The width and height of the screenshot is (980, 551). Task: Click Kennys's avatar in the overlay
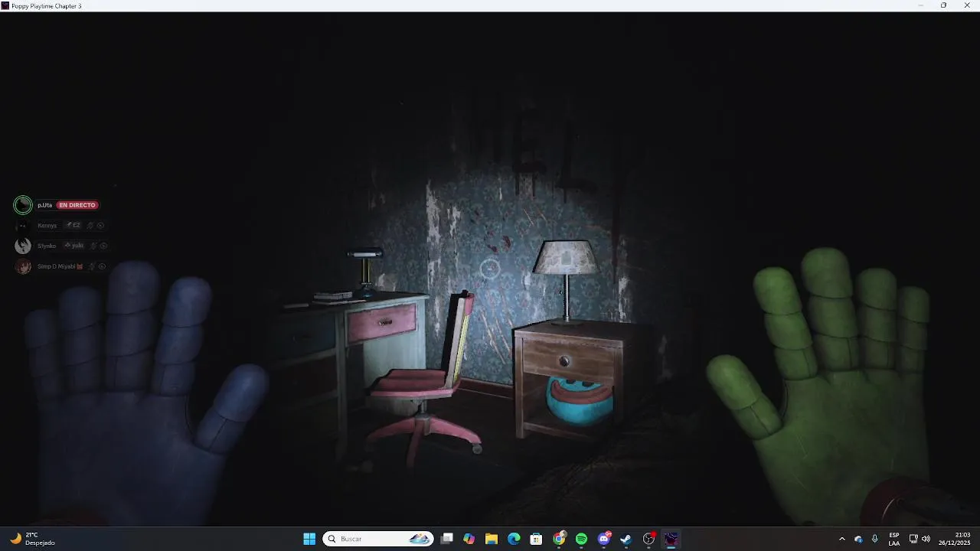coord(23,225)
